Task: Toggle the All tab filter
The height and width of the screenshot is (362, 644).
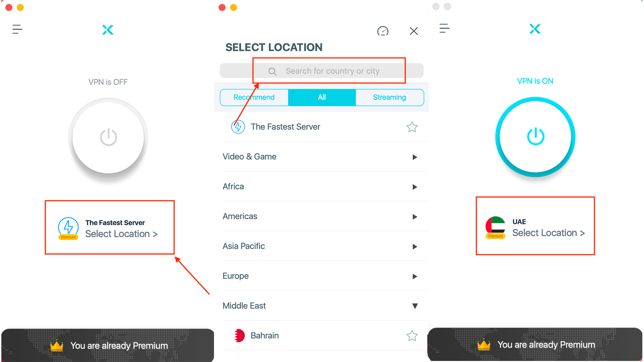Action: [x=322, y=97]
